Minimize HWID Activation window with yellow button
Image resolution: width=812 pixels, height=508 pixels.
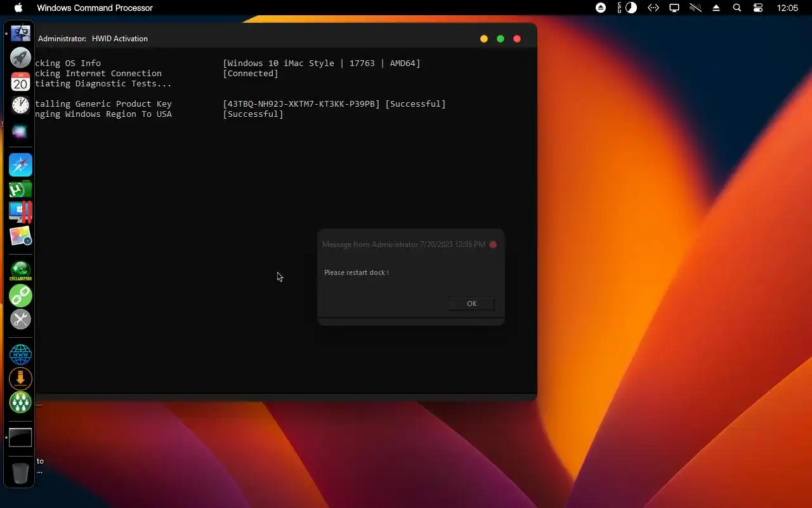pyautogui.click(x=484, y=39)
